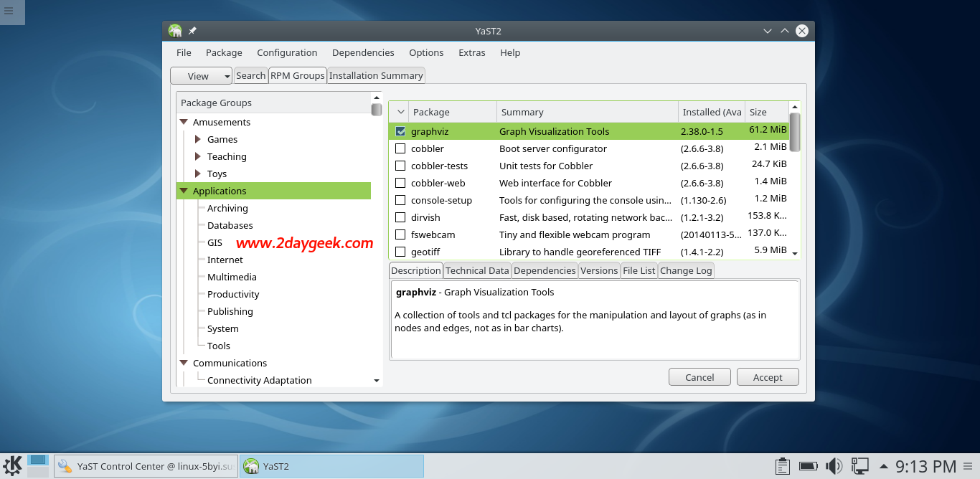
Task: Click the pin icon in title bar
Action: (x=192, y=31)
